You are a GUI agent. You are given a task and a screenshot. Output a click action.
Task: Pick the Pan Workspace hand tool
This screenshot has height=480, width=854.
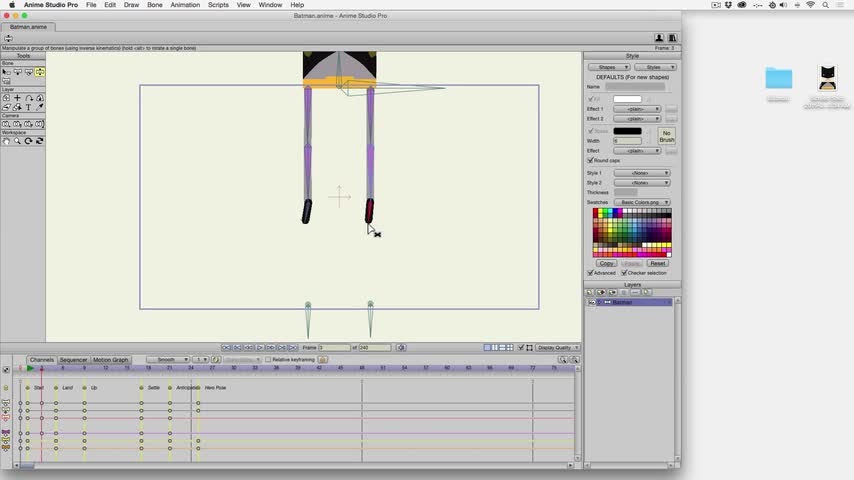[6, 141]
